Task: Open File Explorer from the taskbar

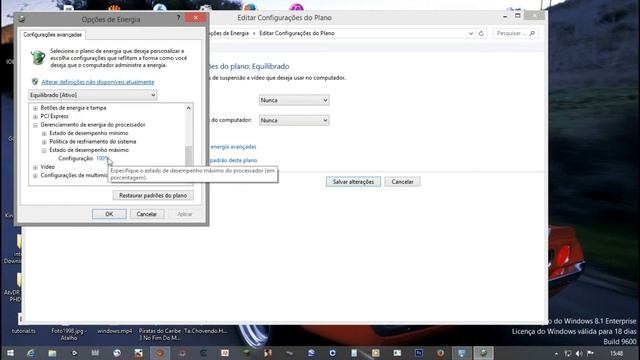Action: coord(52,353)
